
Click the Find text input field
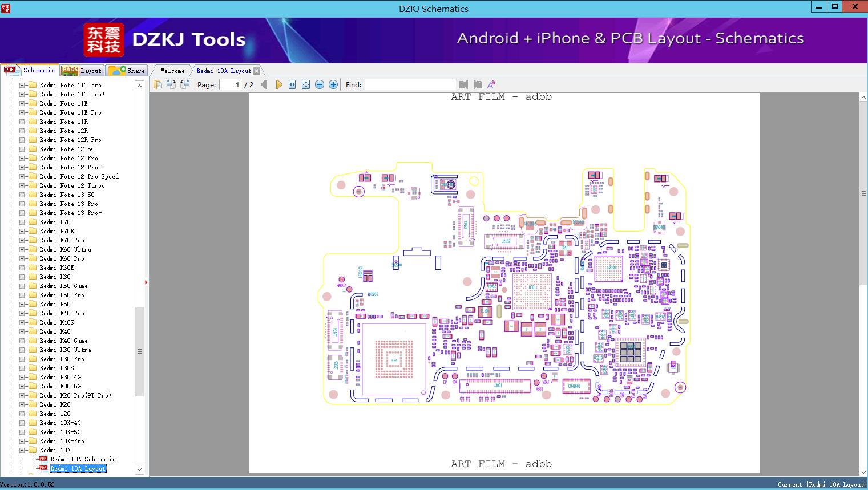pos(409,84)
